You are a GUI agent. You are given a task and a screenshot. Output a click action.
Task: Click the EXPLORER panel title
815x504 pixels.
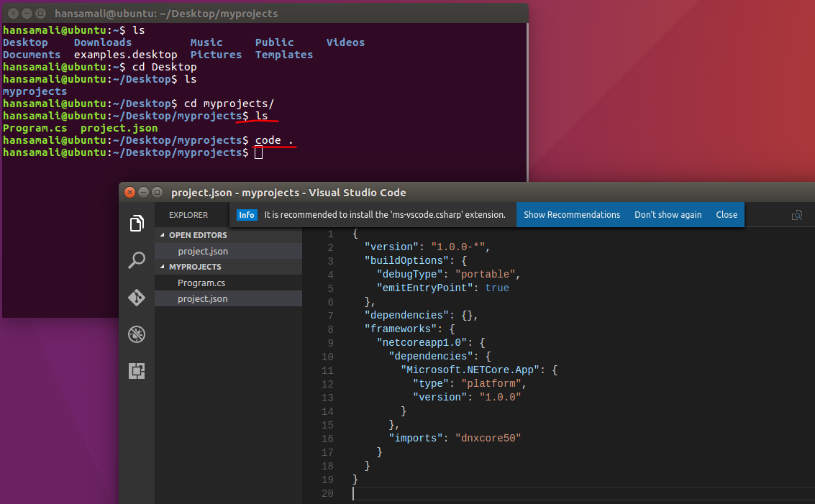point(188,214)
